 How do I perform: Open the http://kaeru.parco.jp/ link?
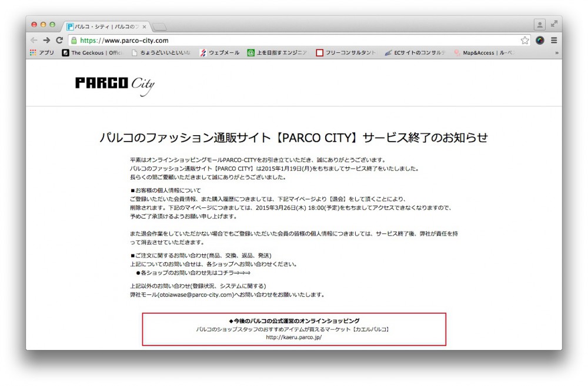pos(294,337)
